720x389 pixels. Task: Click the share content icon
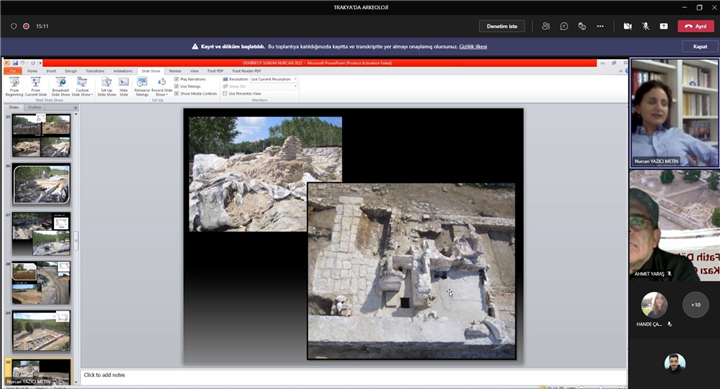tap(664, 26)
